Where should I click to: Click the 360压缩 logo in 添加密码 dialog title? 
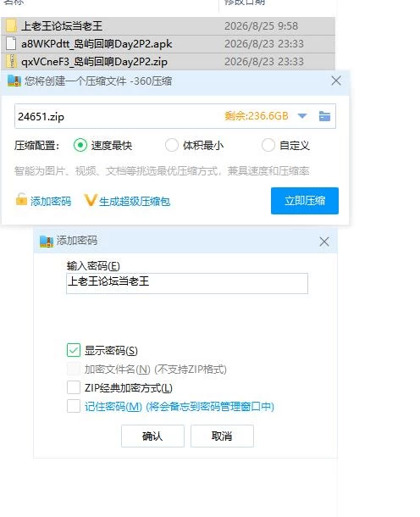coord(47,242)
